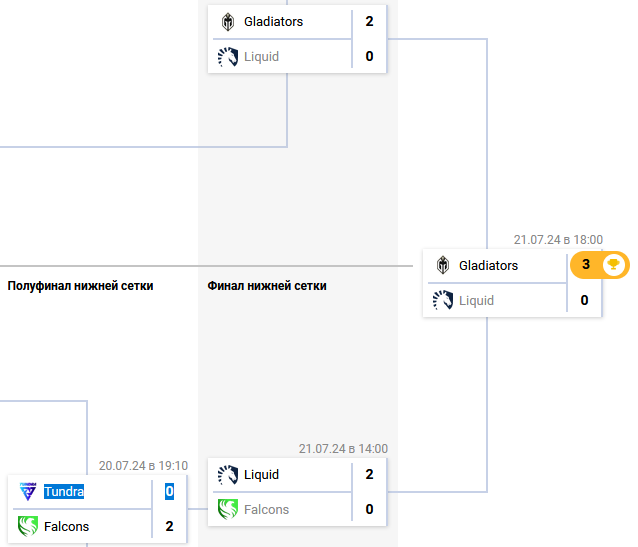Click Gladiators winning score of 3
The height and width of the screenshot is (547, 638).
click(x=586, y=265)
